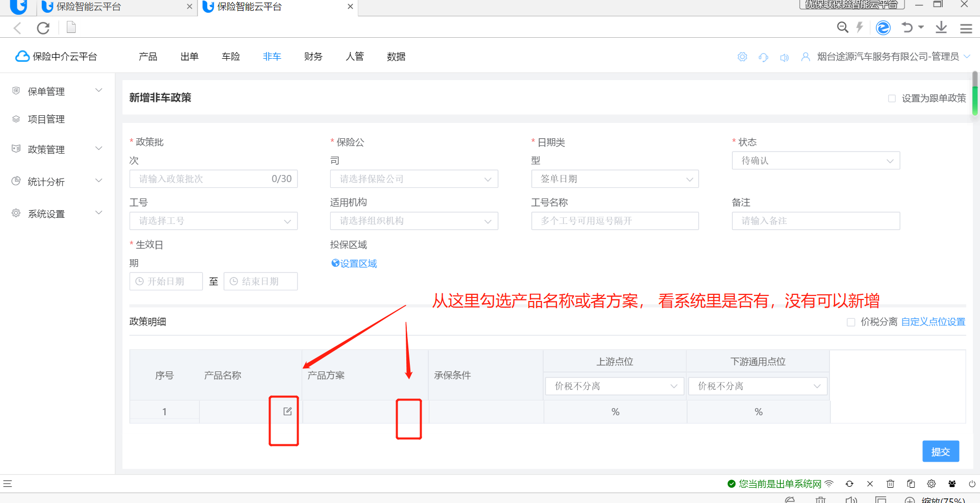980x503 pixels.
Task: Click the header settings gear icon
Action: pyautogui.click(x=742, y=57)
